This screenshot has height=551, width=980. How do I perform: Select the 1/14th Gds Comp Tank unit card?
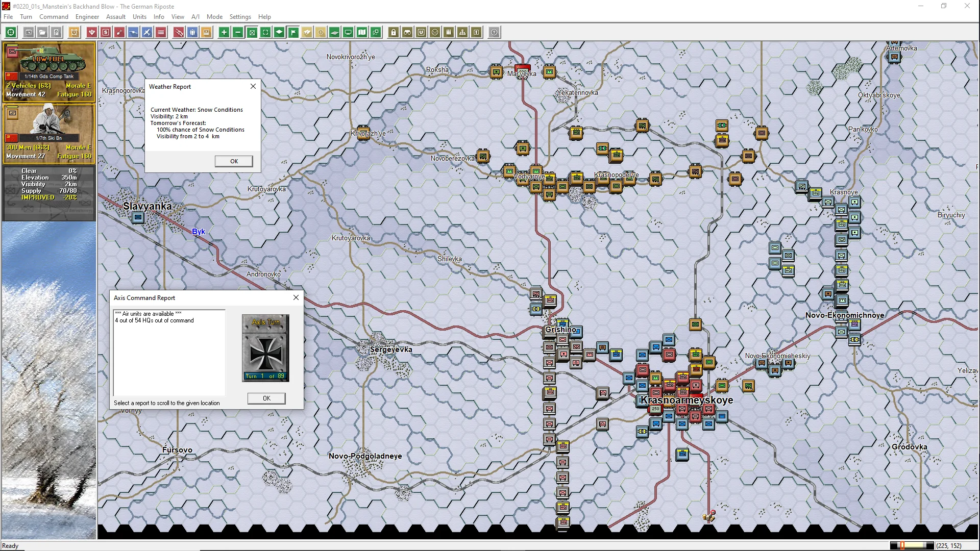point(49,71)
